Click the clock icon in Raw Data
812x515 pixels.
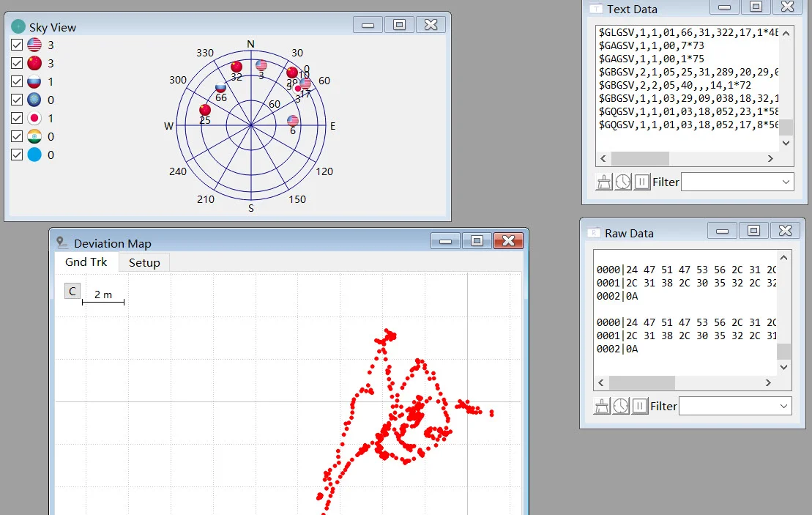click(x=621, y=406)
